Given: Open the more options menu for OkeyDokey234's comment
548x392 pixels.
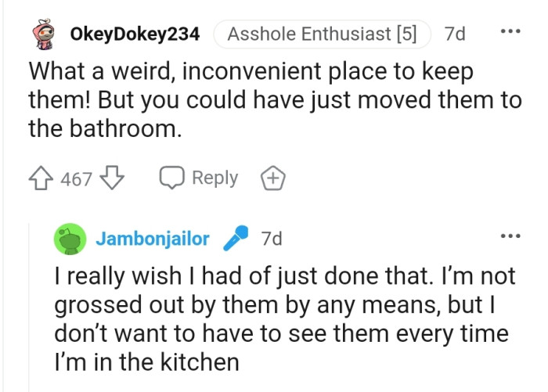Looking at the screenshot, I should [509, 34].
